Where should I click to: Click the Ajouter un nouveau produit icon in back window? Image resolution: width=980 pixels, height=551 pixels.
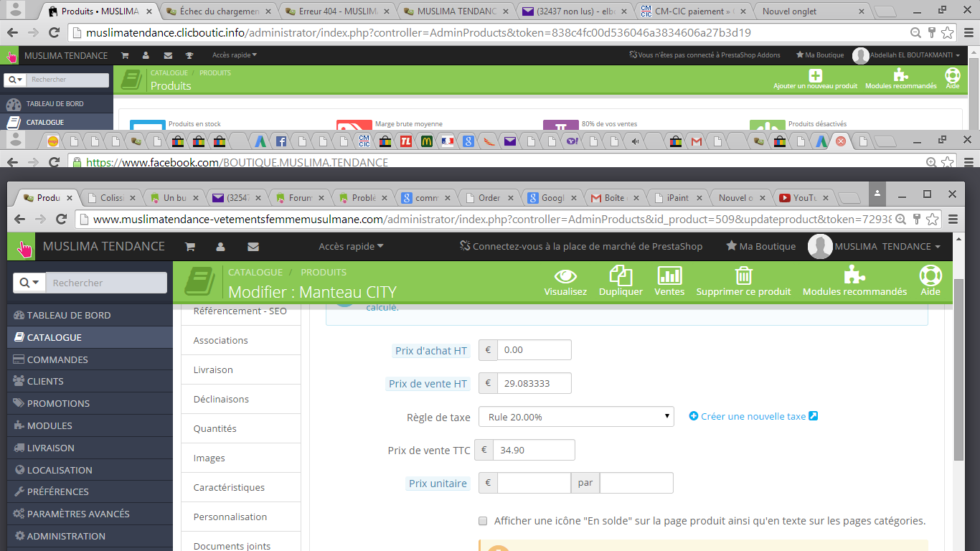click(816, 75)
